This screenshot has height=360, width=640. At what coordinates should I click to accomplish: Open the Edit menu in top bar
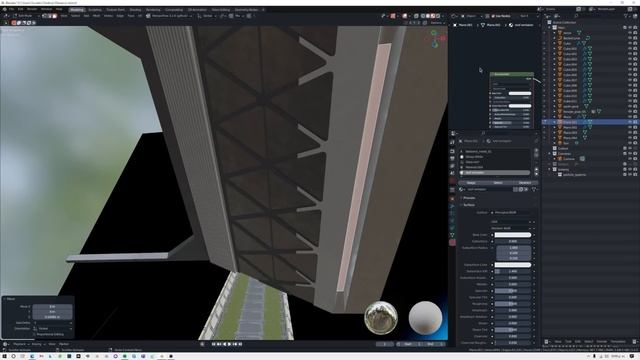pos(20,9)
